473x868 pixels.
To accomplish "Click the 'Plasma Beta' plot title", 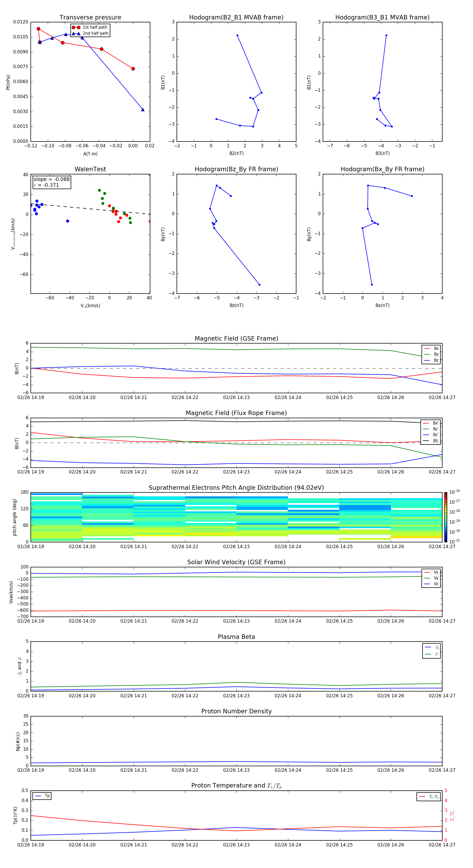I will tap(236, 637).
